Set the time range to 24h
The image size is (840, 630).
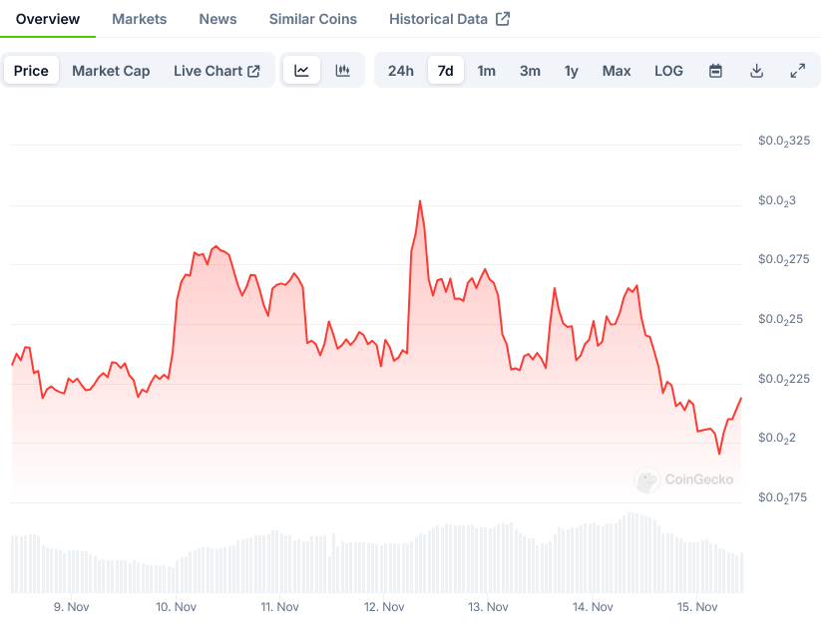click(400, 71)
